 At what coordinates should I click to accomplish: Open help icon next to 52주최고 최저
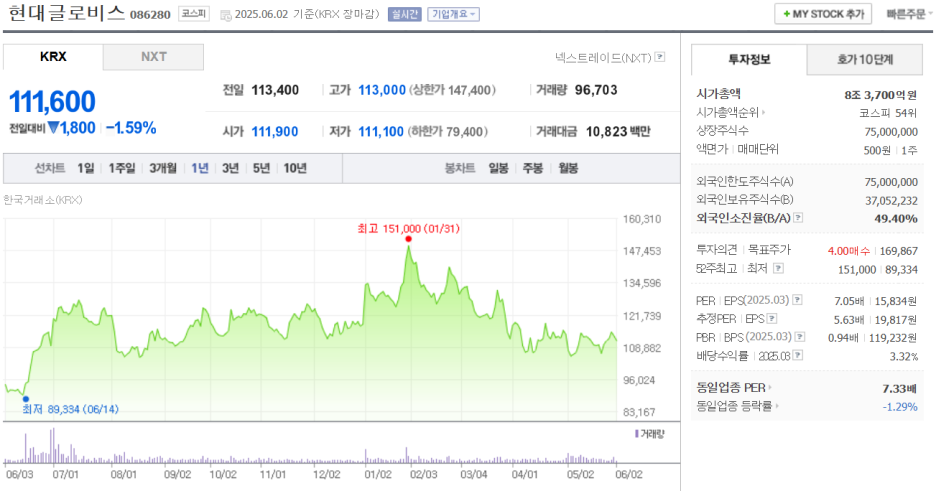[778, 268]
